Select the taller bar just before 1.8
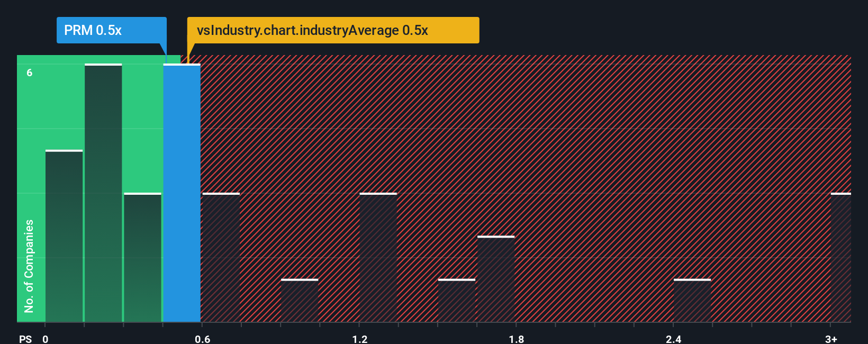This screenshot has height=344, width=868. click(x=496, y=279)
